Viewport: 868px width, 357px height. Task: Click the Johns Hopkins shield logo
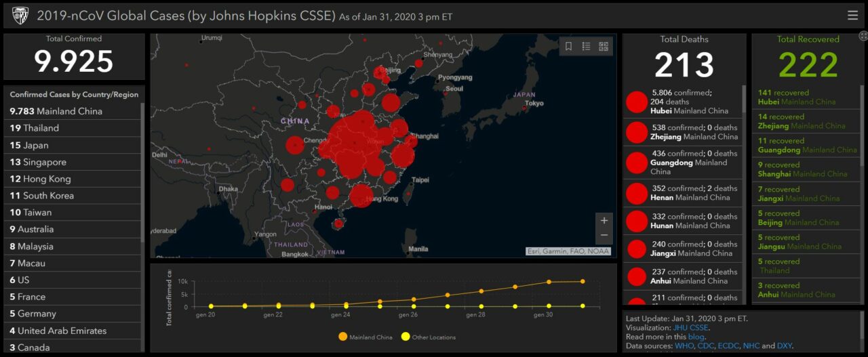pos(20,16)
